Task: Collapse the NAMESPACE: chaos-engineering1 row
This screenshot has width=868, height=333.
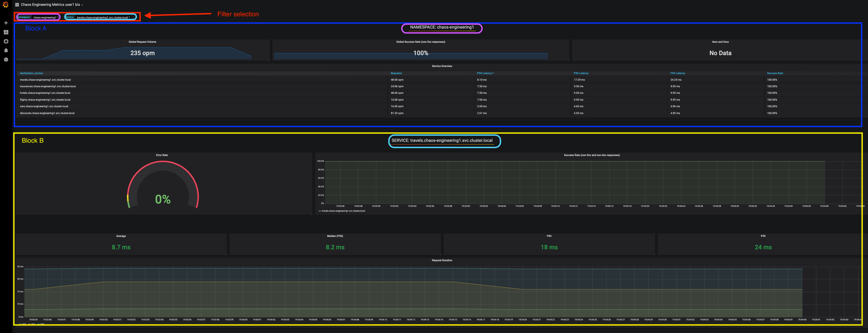Action: (x=442, y=27)
